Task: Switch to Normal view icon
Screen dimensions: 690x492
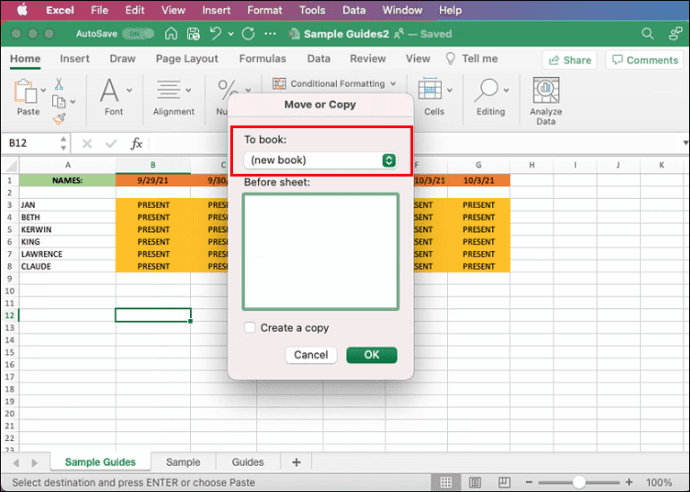Action: tap(446, 482)
